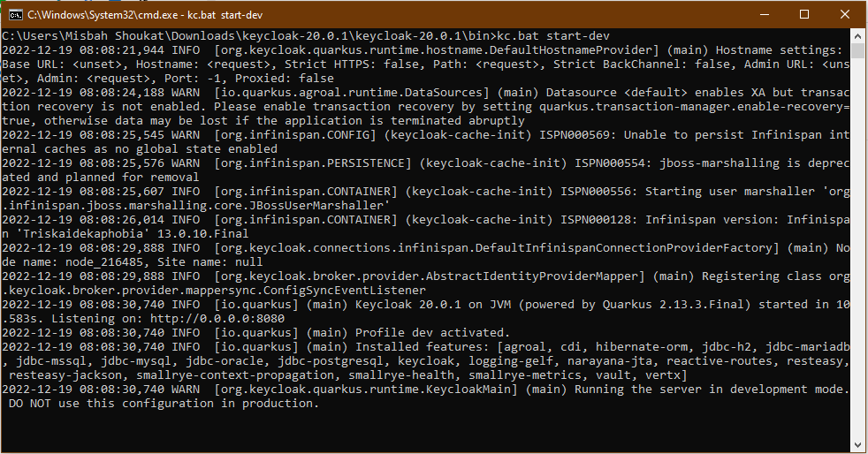
Task: Click 'DefaultInfinispanConnectionProviderFactory' logger text
Action: [624, 247]
